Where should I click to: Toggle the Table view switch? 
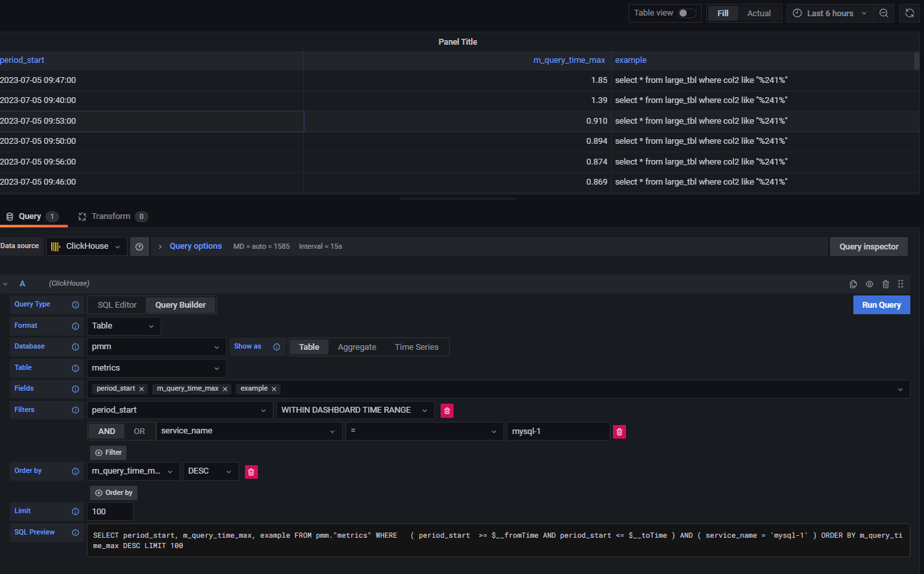coord(687,13)
